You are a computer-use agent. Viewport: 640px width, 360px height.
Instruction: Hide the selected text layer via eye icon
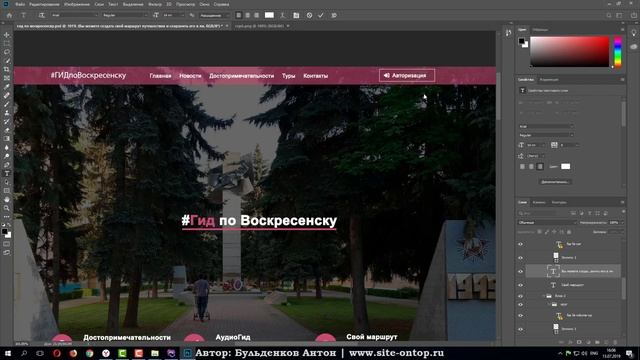[x=520, y=271]
